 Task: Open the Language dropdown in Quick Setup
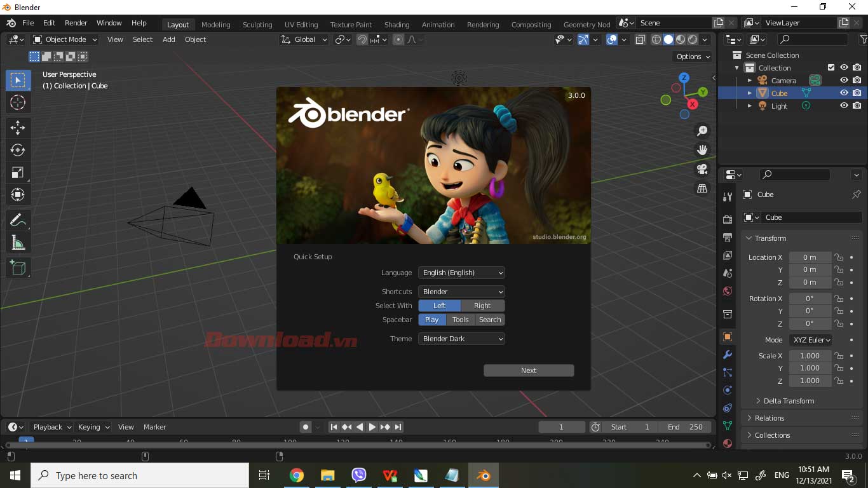461,273
